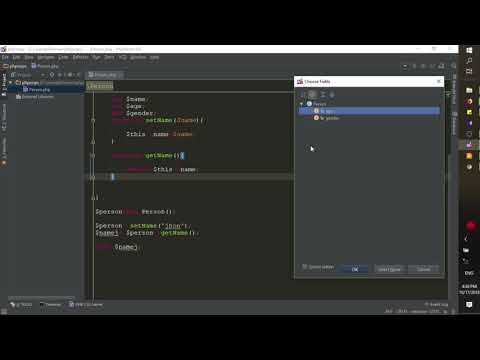Open the Windows notification center icon
The image size is (480, 360).
pyautogui.click(x=469, y=304)
